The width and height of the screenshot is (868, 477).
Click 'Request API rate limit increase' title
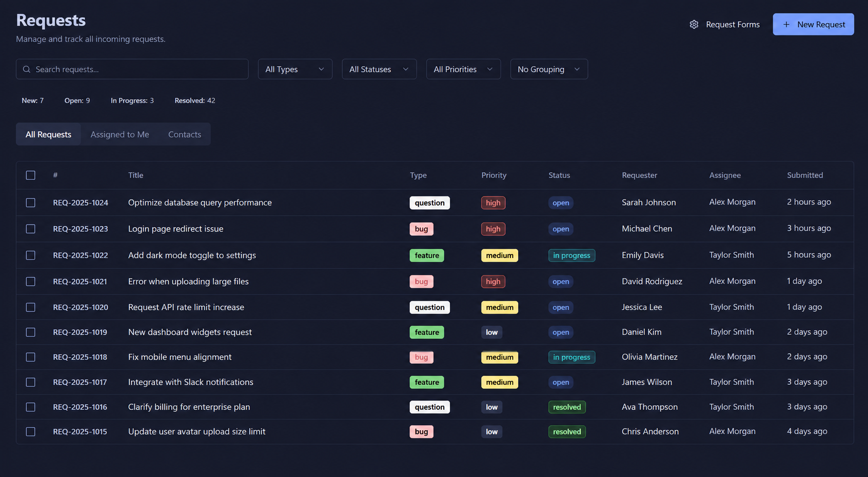click(186, 307)
